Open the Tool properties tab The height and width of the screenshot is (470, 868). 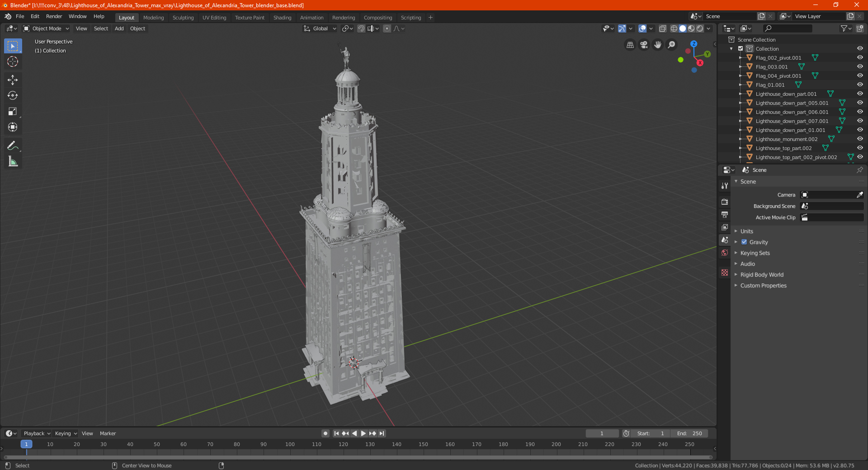tap(725, 186)
